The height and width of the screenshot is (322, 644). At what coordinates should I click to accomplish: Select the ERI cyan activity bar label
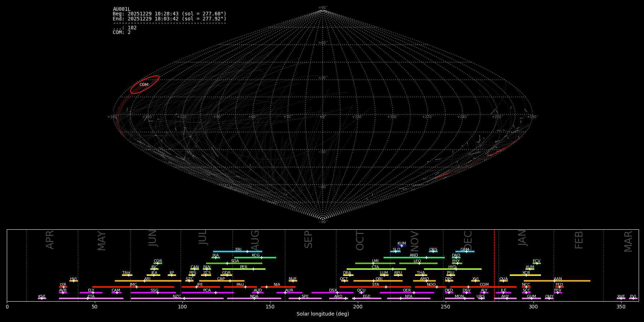click(x=239, y=250)
